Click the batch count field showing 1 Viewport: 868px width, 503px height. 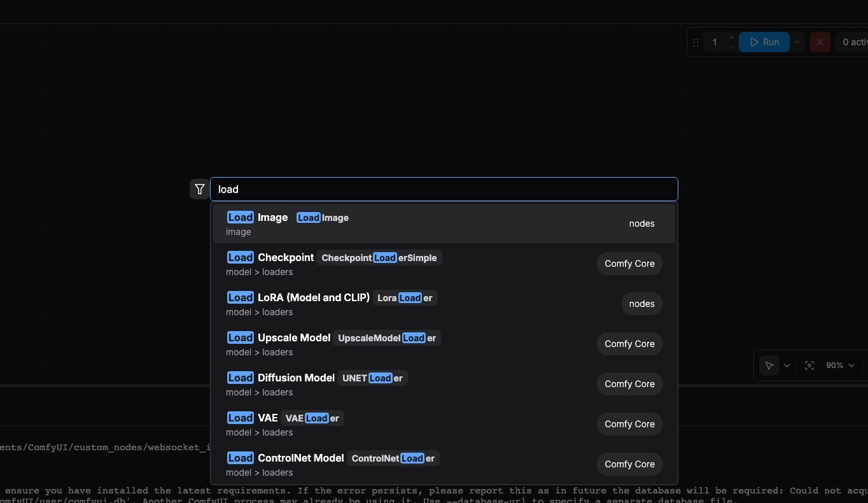coord(715,42)
